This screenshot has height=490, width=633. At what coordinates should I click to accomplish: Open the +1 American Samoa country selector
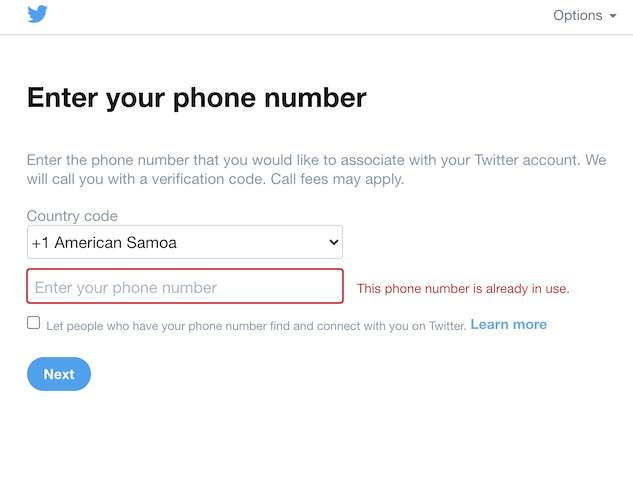point(184,243)
